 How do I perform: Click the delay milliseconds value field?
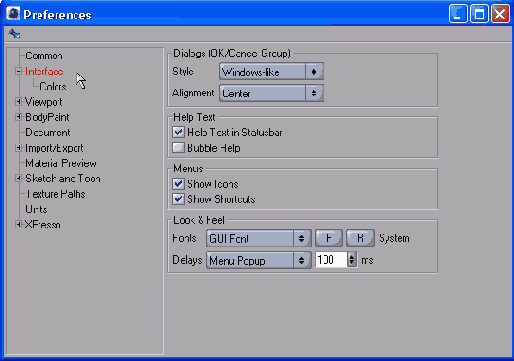(331, 260)
